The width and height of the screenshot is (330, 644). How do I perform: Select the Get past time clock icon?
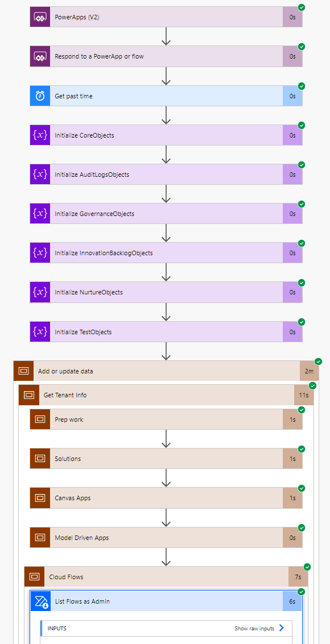(39, 95)
